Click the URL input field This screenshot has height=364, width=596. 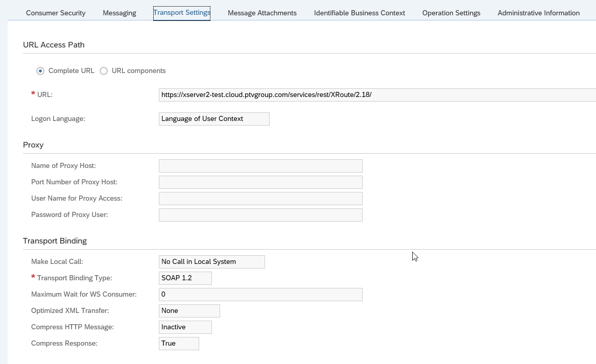pyautogui.click(x=377, y=94)
